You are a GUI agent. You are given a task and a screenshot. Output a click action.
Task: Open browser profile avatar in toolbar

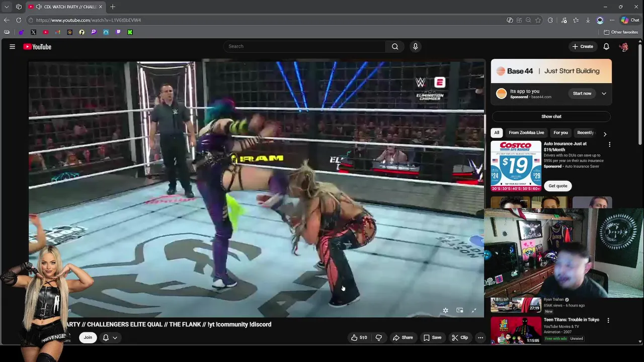click(600, 20)
